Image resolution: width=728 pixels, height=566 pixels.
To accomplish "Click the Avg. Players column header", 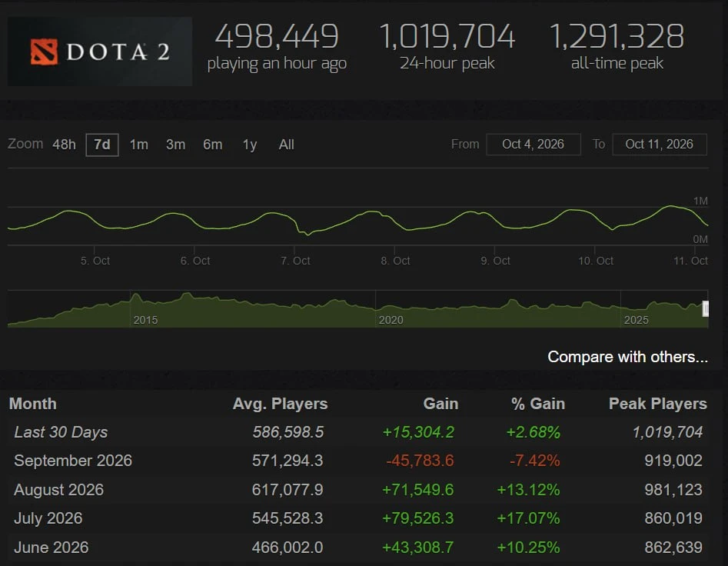I will [x=280, y=404].
